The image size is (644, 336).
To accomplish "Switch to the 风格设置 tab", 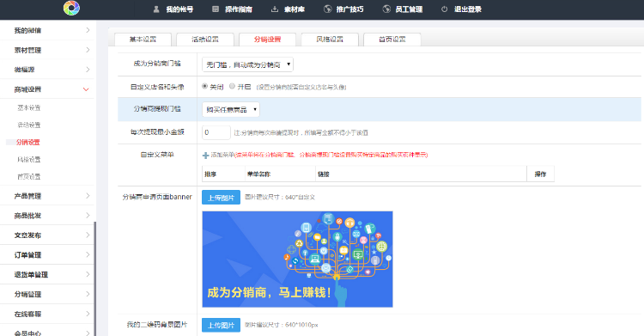I will click(x=330, y=40).
